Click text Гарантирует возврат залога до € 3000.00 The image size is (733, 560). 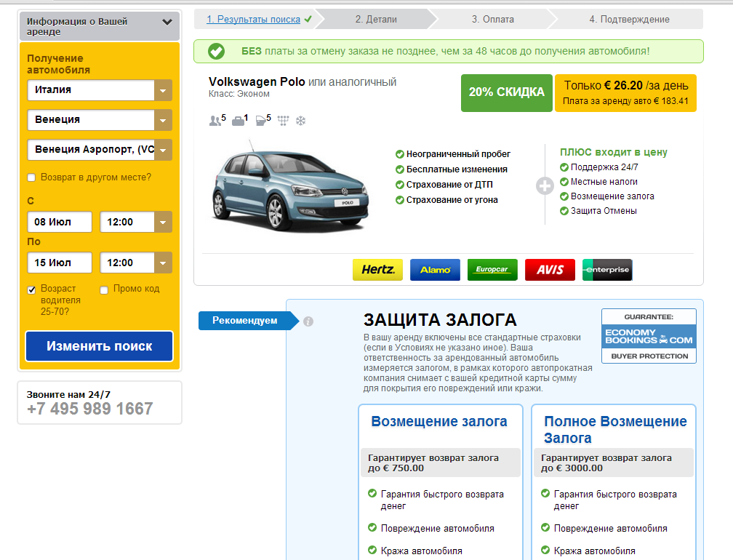606,463
